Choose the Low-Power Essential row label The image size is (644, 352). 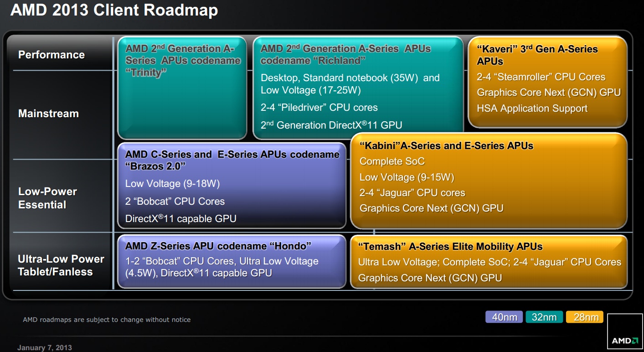pyautogui.click(x=47, y=198)
